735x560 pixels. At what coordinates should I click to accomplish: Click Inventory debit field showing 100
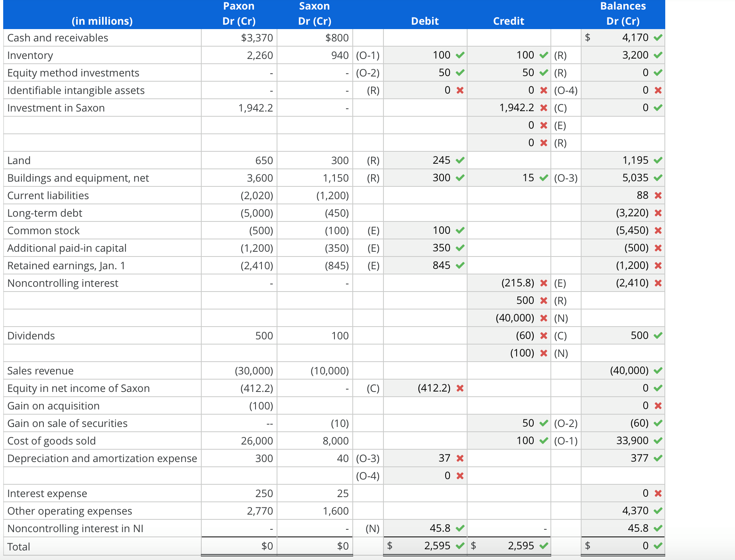point(425,55)
